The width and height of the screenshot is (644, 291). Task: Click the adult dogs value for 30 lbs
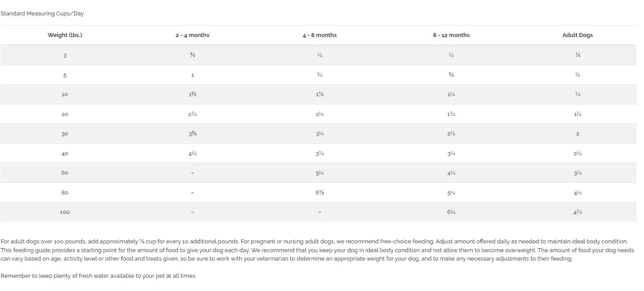pos(577,134)
